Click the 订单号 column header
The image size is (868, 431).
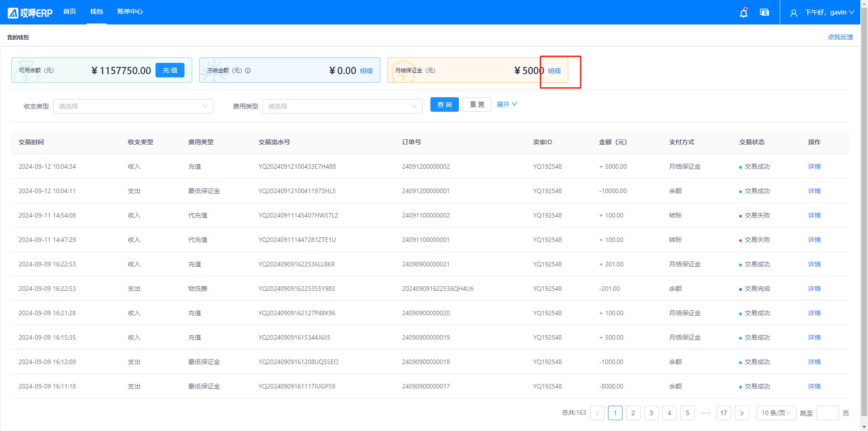click(411, 142)
